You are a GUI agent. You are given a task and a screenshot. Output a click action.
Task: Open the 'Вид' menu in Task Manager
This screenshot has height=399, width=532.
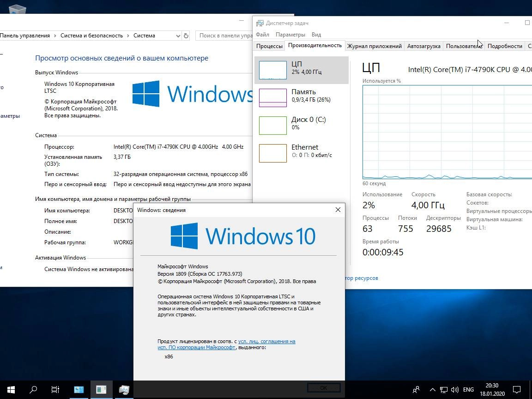[316, 35]
